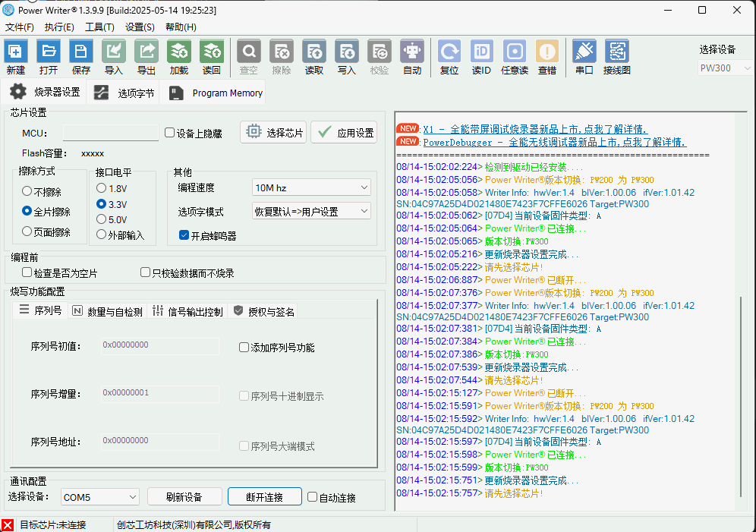Image resolution: width=756 pixels, height=532 pixels.
Task: Enable 只校验数据而不烧录 checkbox
Action: 145,272
